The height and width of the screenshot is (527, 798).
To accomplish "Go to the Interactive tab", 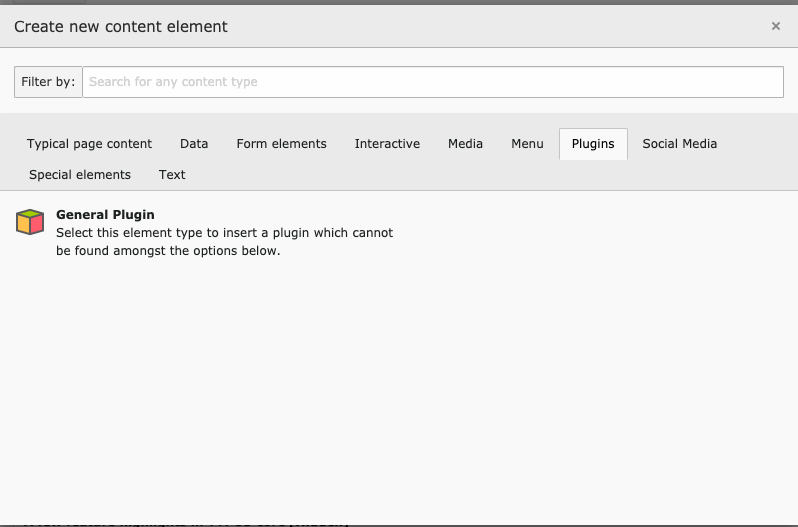I will [x=387, y=144].
